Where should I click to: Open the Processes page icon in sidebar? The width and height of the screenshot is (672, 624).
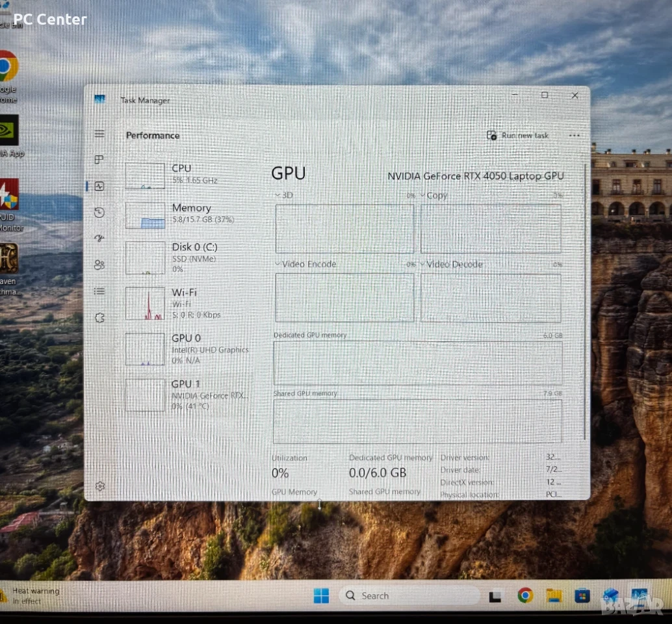click(x=99, y=160)
